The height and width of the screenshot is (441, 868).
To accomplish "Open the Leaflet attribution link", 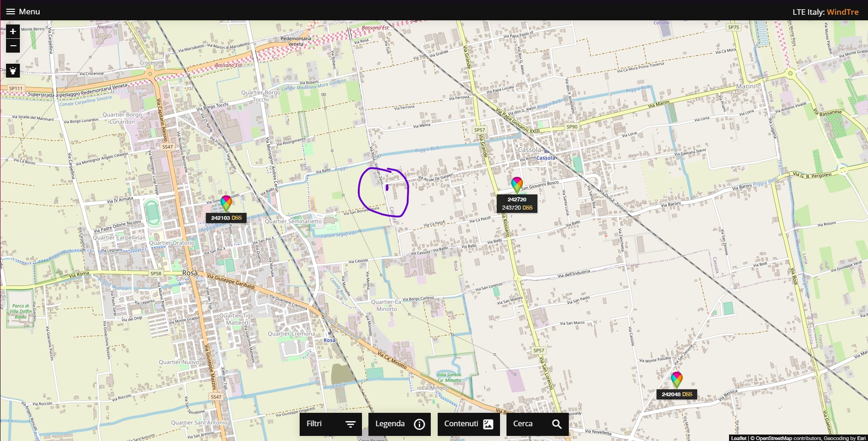I will click(x=739, y=438).
